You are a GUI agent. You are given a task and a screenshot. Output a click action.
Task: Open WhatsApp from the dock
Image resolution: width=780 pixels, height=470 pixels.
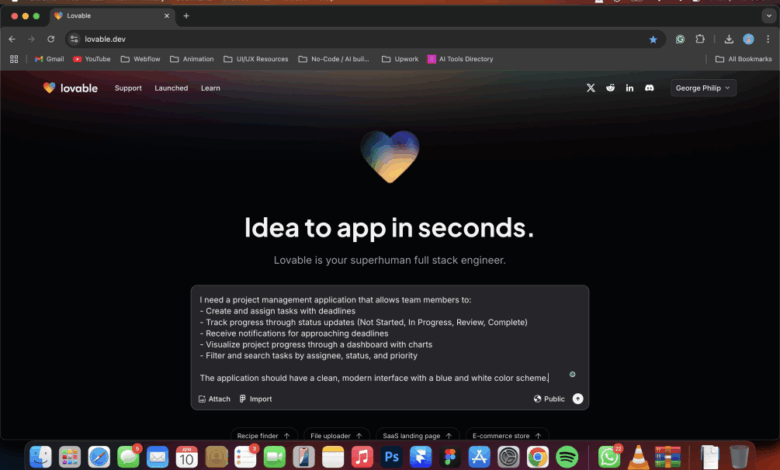(609, 457)
